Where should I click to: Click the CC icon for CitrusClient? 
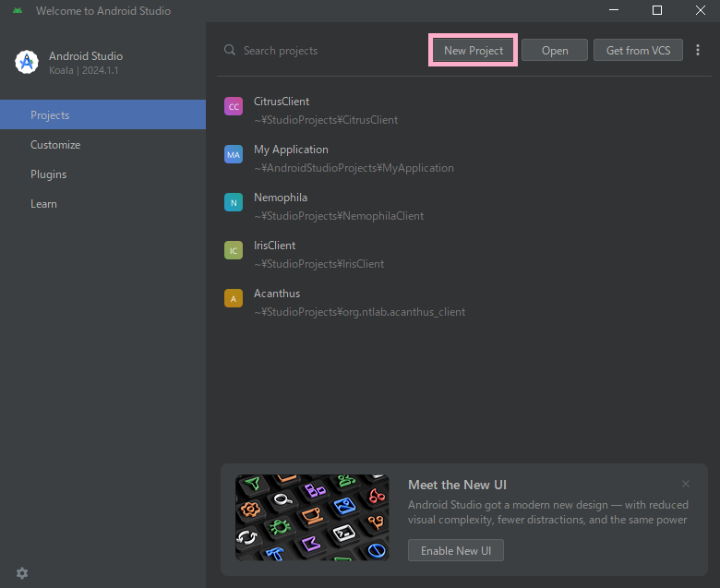234,106
